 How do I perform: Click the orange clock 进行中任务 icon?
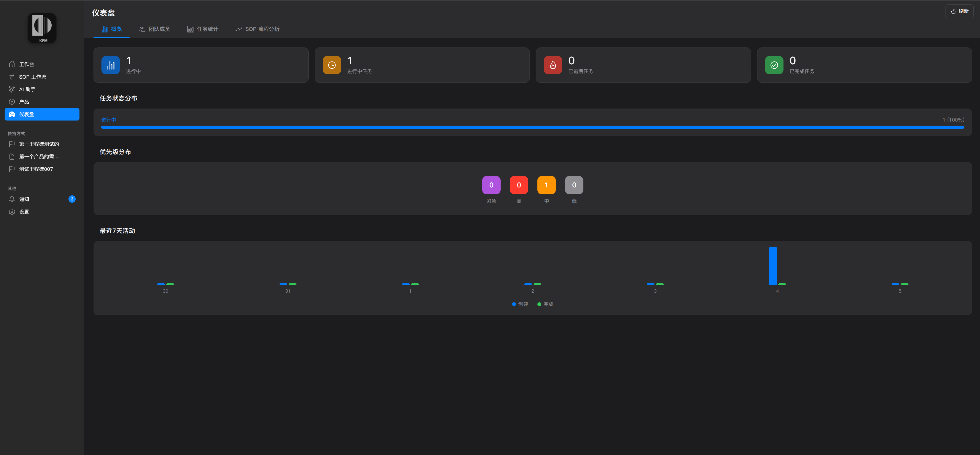point(331,65)
